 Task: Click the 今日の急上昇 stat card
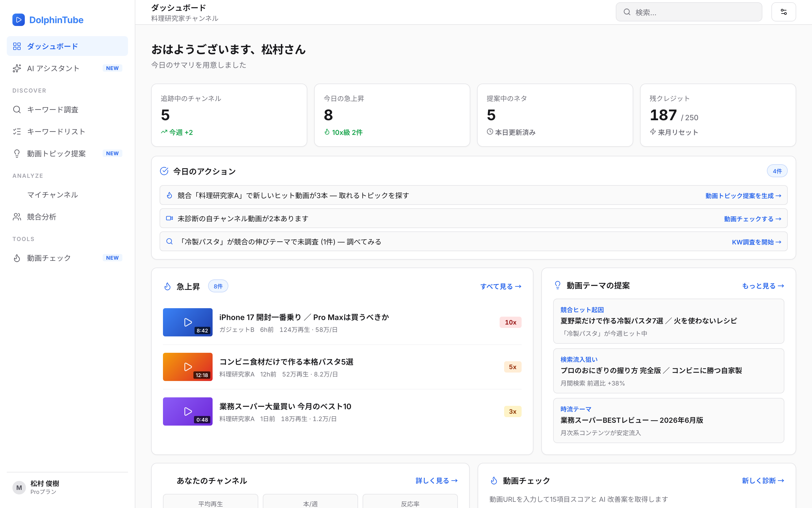click(392, 115)
